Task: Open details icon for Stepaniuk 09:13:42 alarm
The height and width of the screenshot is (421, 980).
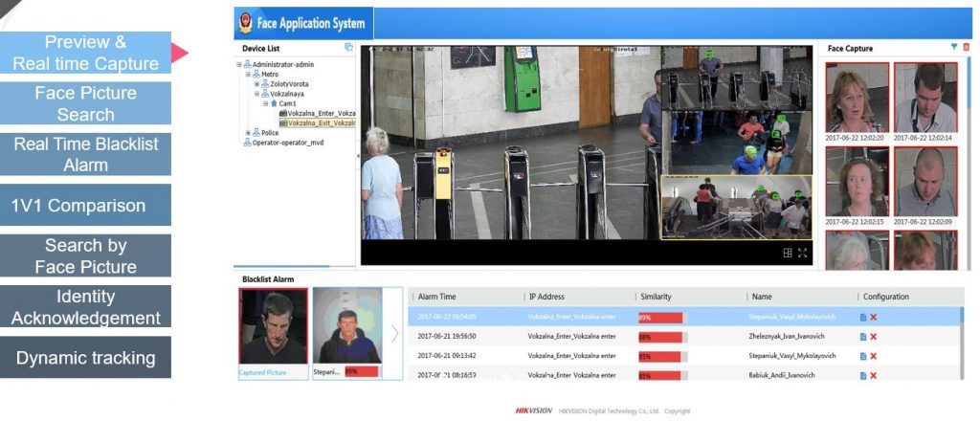Action: [863, 356]
